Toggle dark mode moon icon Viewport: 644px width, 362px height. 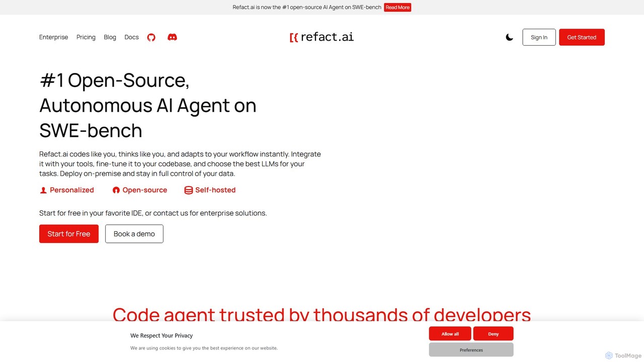tap(510, 37)
